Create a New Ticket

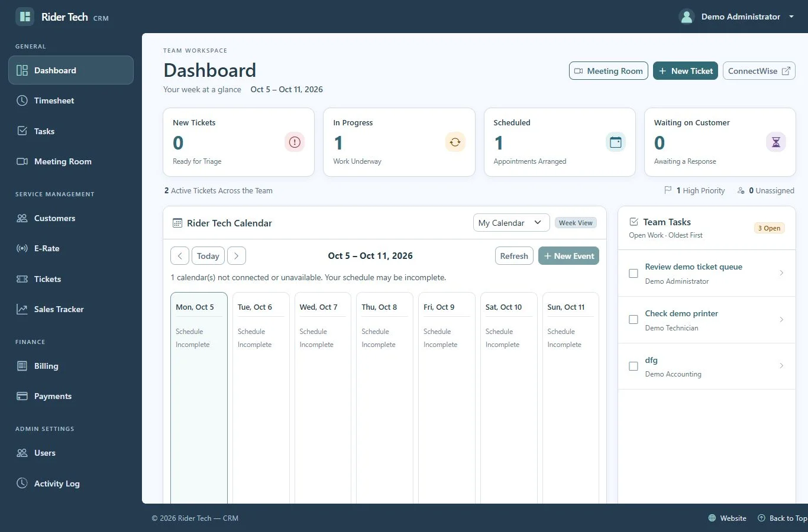click(x=686, y=71)
